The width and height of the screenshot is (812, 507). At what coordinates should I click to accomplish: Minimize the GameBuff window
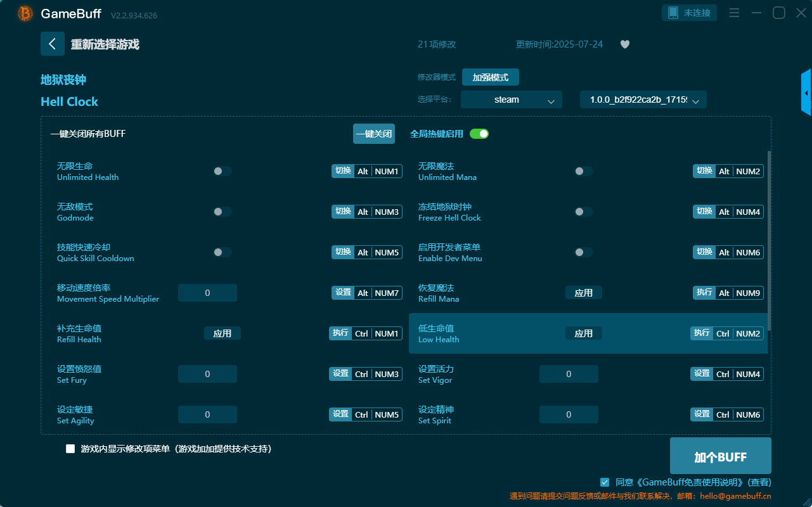[756, 13]
